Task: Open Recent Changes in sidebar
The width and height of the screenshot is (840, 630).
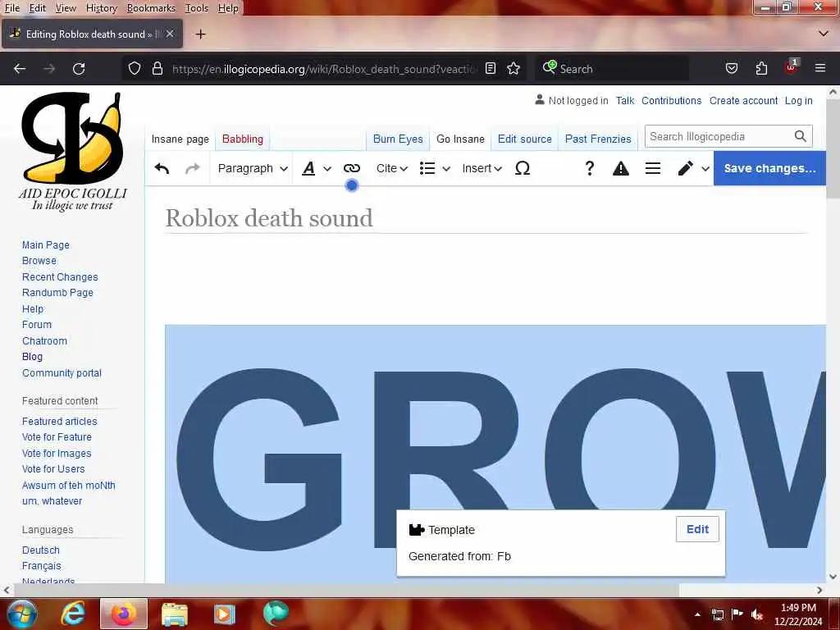Action: (x=60, y=277)
